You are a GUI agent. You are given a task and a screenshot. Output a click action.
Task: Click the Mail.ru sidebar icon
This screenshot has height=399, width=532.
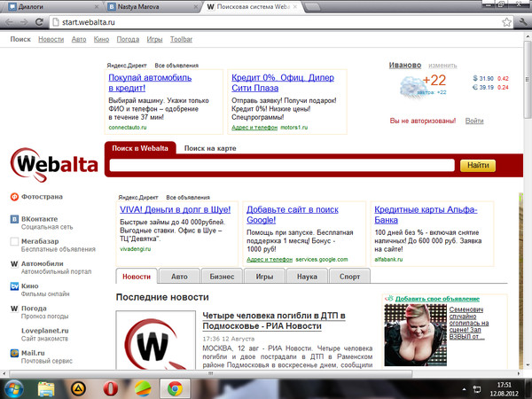pyautogui.click(x=14, y=353)
